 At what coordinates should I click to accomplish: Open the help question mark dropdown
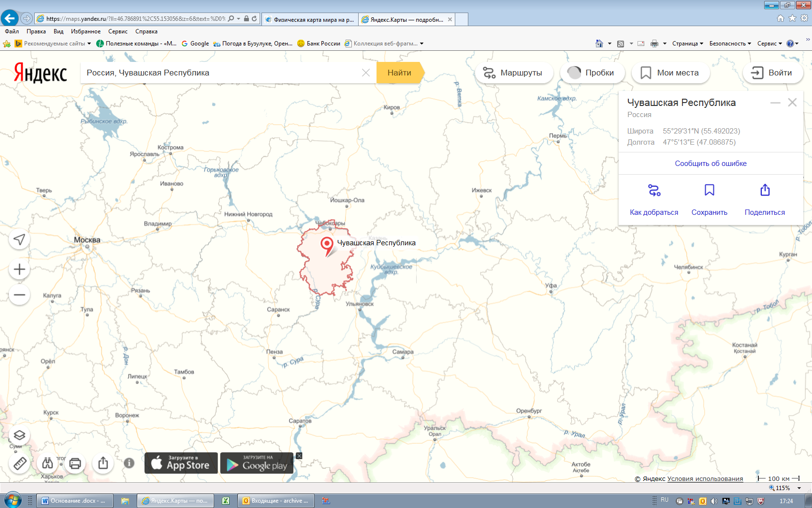[x=793, y=44]
